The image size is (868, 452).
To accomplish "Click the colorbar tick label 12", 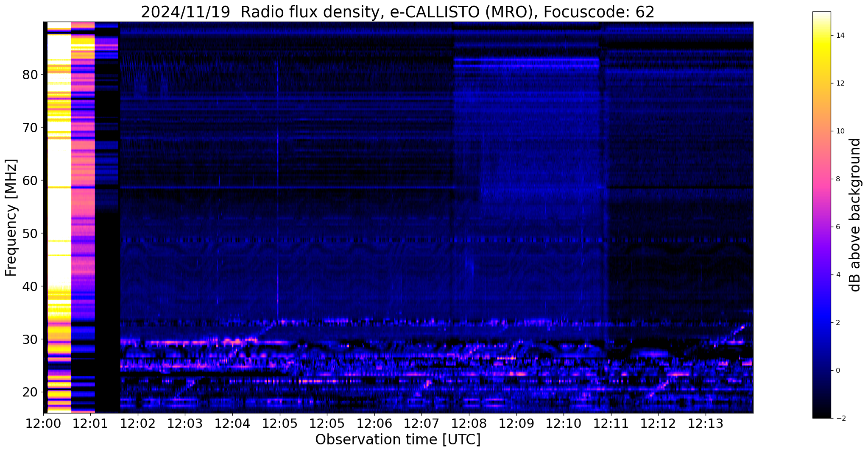I will tap(840, 83).
